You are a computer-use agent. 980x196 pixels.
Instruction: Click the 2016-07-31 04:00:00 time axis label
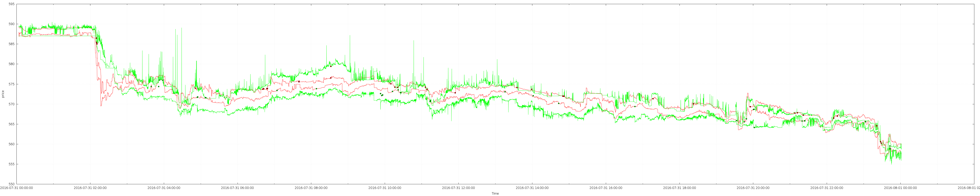point(164,188)
